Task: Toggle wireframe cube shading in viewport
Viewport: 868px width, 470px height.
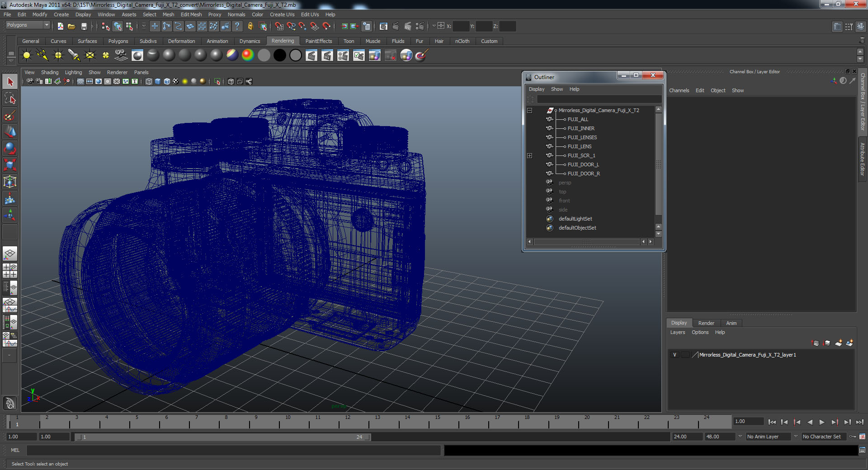Action: pos(149,81)
